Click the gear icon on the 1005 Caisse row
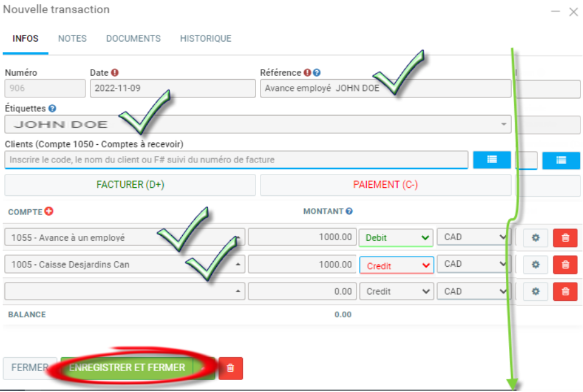Image resolution: width=583 pixels, height=392 pixels. pos(535,264)
